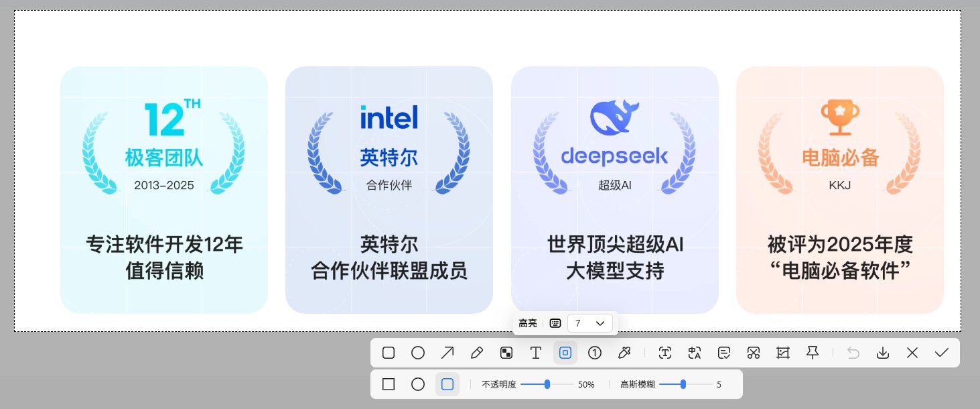Screen dimensions: 980x409
Task: Select the mosaic blur tool
Action: click(x=506, y=353)
